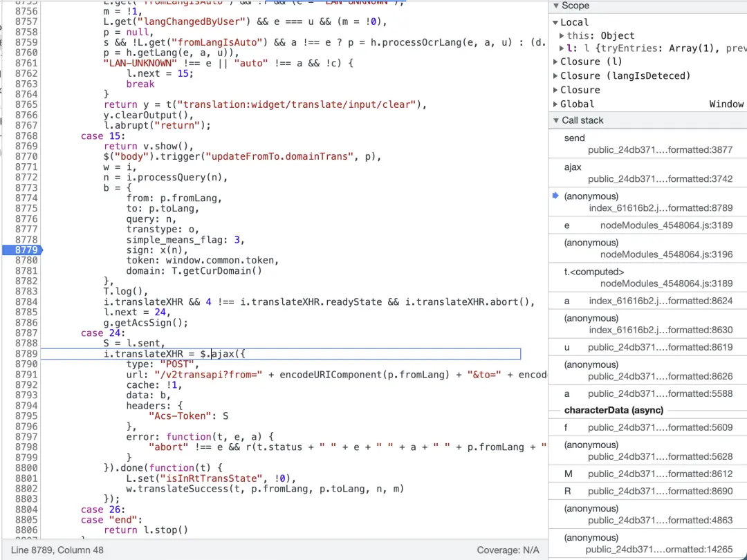
Task: Select the 't.<computed>' call stack frame
Action: click(584, 272)
